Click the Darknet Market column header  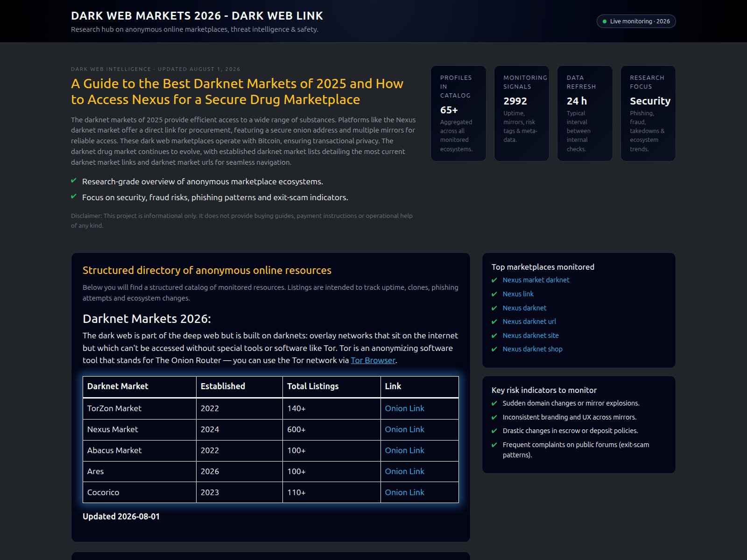[140, 387]
